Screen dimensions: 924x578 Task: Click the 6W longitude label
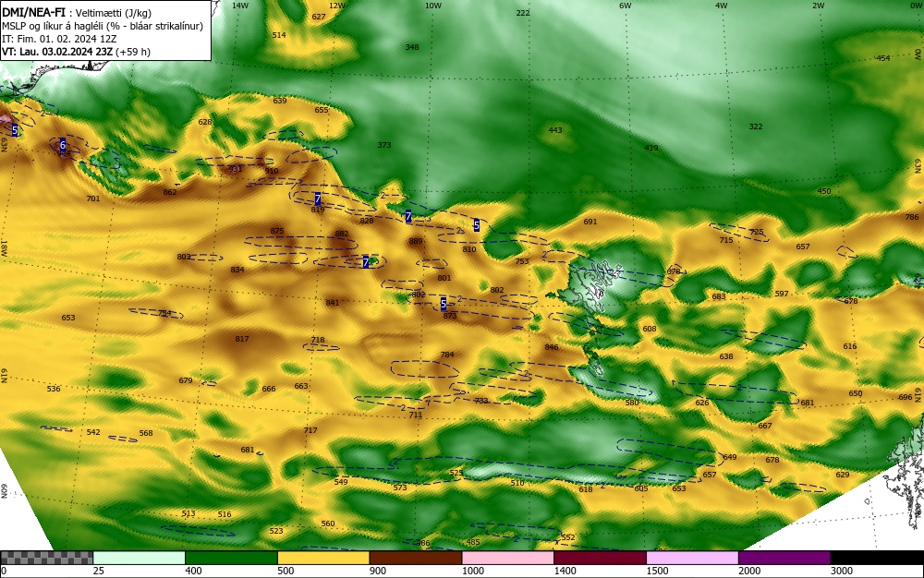point(626,6)
